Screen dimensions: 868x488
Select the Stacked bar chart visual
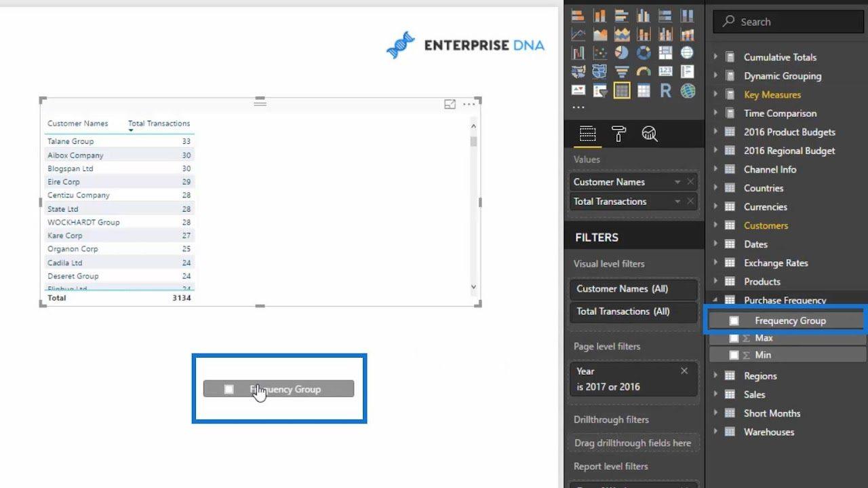[x=578, y=16]
